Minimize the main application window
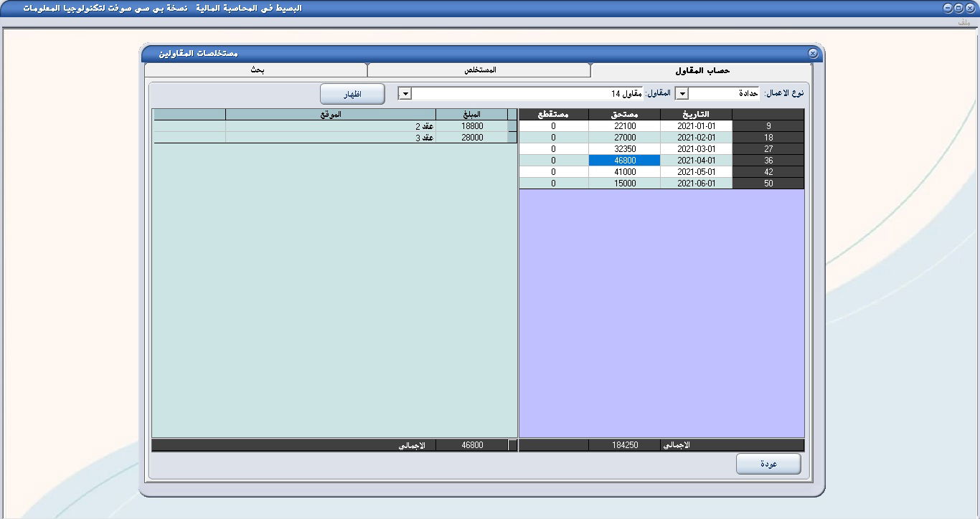This screenshot has width=980, height=519. tap(948, 8)
